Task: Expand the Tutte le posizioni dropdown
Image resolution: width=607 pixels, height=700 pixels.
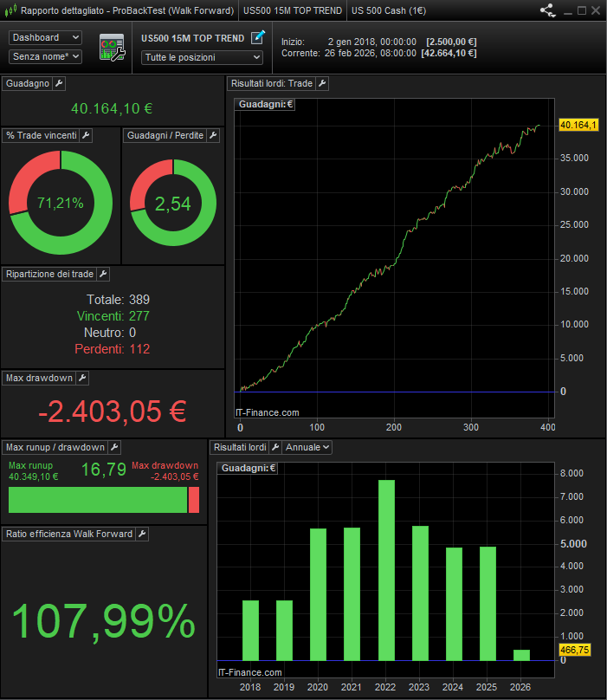Action: [202, 57]
